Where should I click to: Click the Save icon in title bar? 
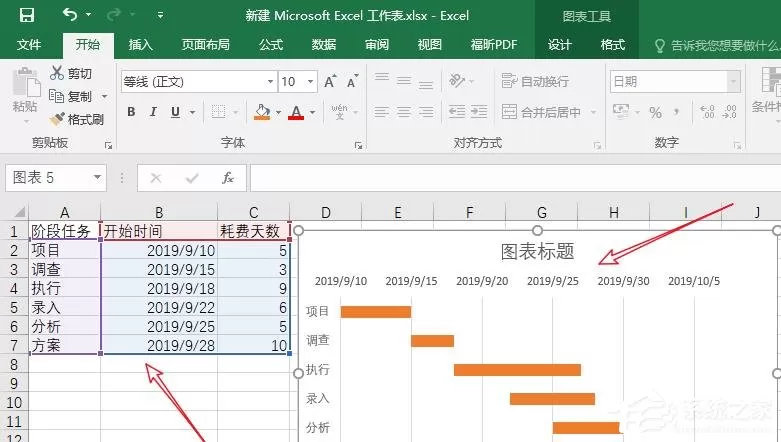[x=27, y=15]
